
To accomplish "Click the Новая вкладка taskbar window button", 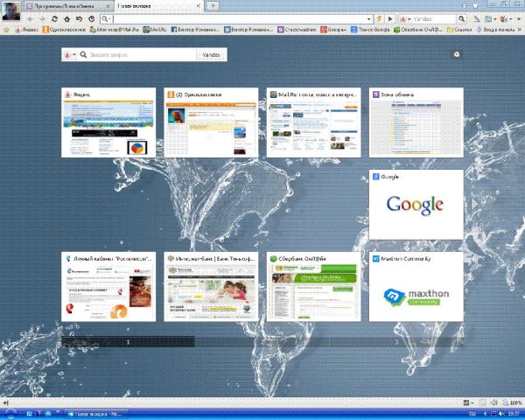I will click(x=95, y=414).
